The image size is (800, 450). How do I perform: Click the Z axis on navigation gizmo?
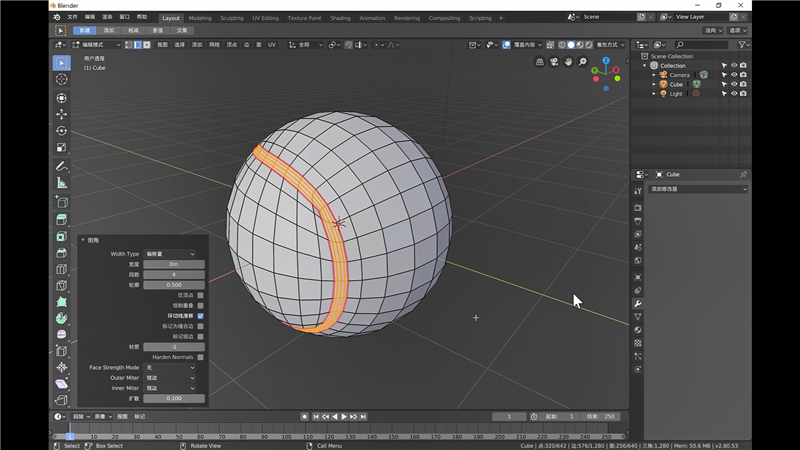[606, 60]
